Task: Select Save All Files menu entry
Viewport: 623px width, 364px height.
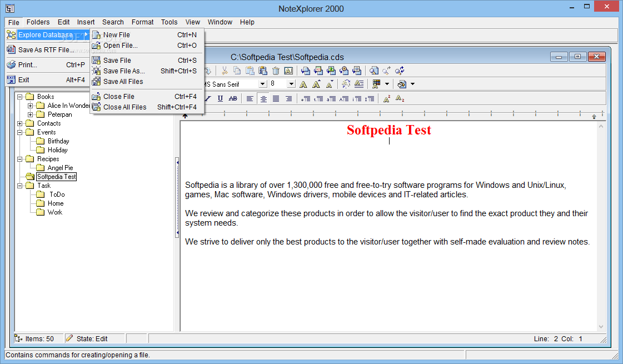Action: pos(147,82)
